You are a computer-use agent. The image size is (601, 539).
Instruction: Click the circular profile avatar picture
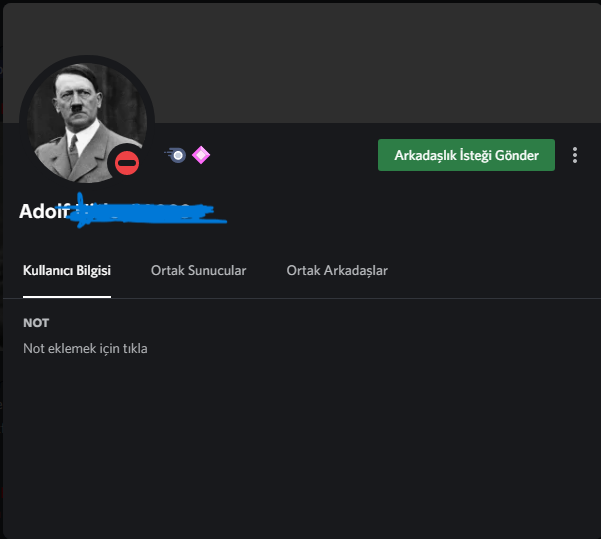tap(87, 123)
